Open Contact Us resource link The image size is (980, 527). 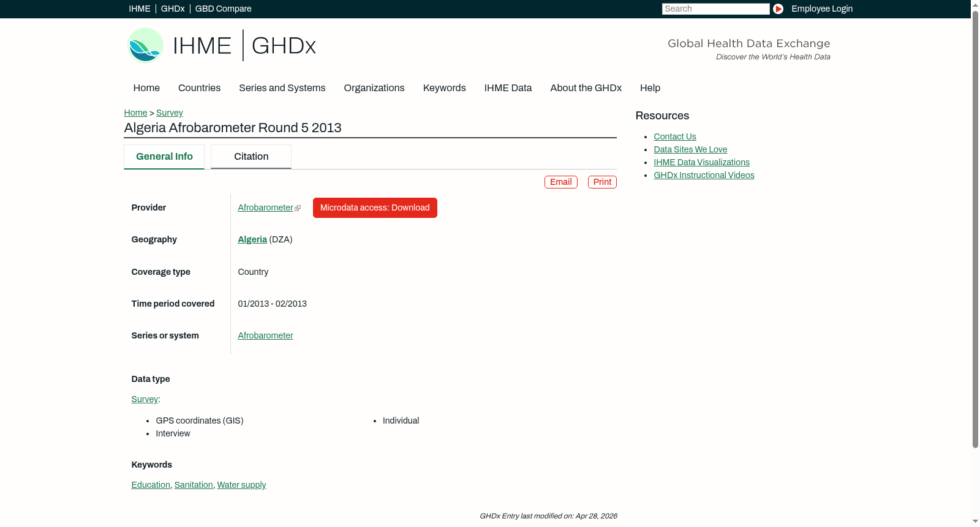click(x=675, y=137)
